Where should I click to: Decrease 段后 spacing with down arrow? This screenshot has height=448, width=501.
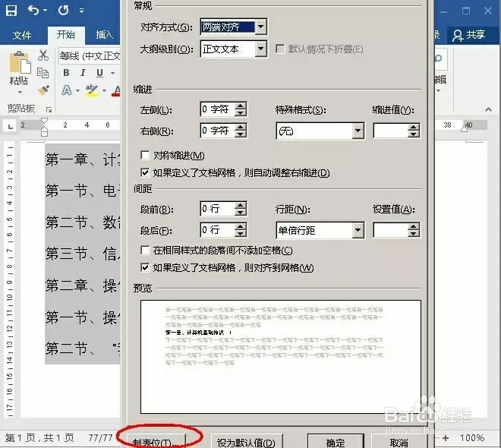[x=241, y=234]
